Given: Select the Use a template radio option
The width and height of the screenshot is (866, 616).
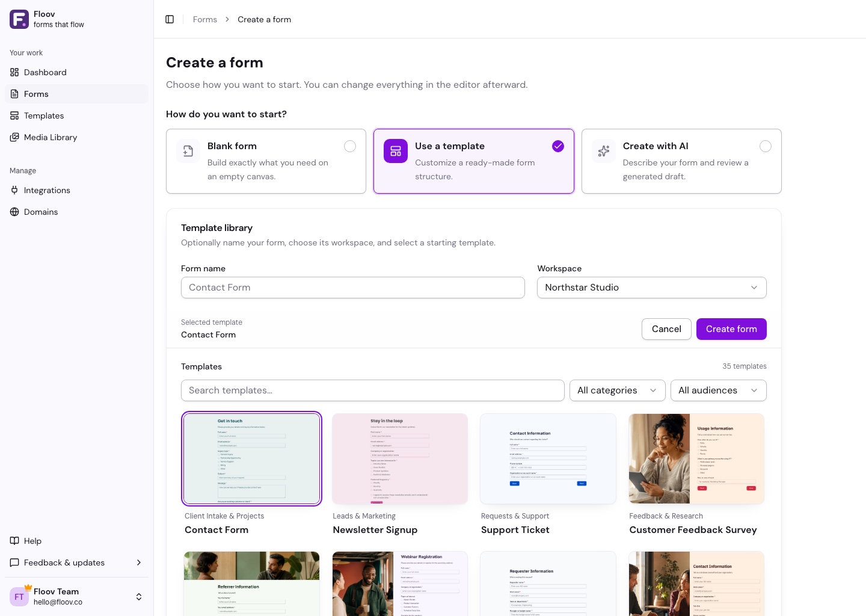Looking at the screenshot, I should [558, 146].
